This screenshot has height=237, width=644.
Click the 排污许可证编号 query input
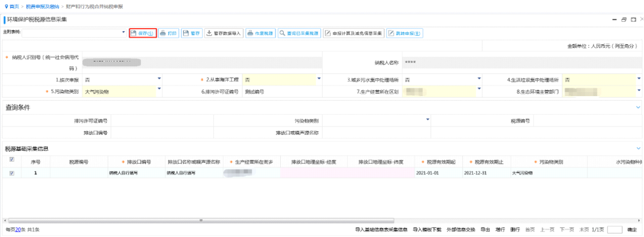(162, 121)
